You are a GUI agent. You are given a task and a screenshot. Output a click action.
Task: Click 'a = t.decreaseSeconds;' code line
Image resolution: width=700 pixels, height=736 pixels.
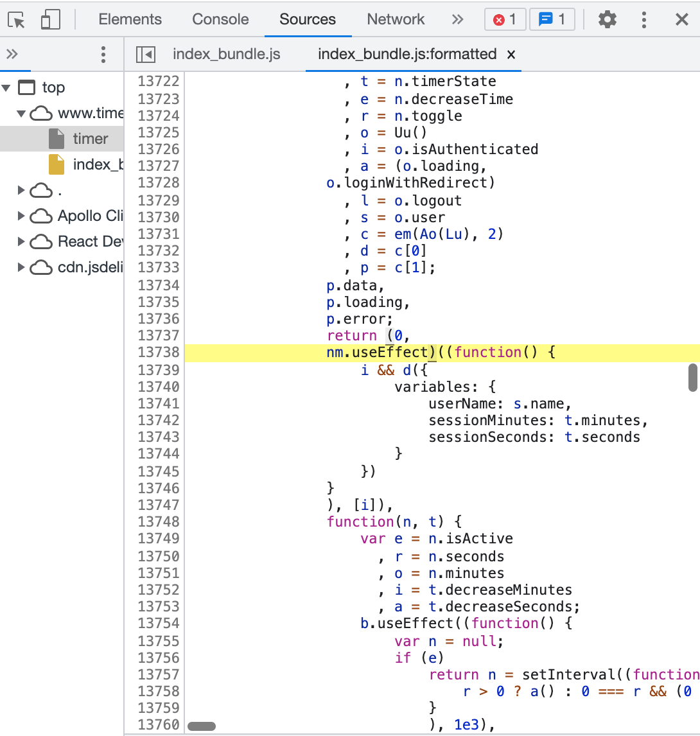488,607
